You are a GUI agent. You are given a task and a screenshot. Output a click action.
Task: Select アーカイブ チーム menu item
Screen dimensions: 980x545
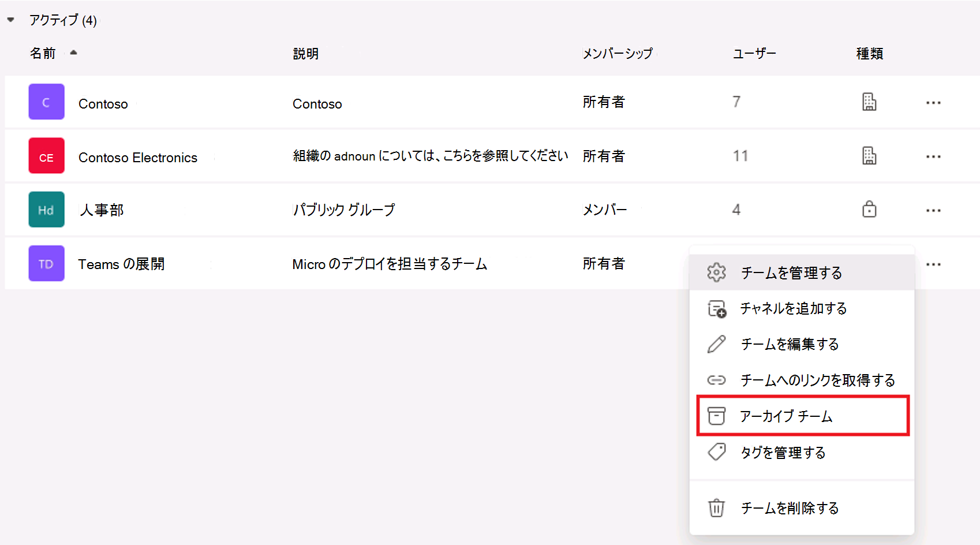[x=802, y=416]
